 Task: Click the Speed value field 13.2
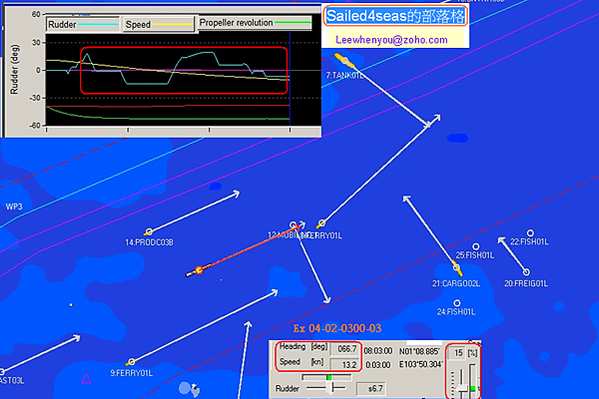[x=345, y=364]
